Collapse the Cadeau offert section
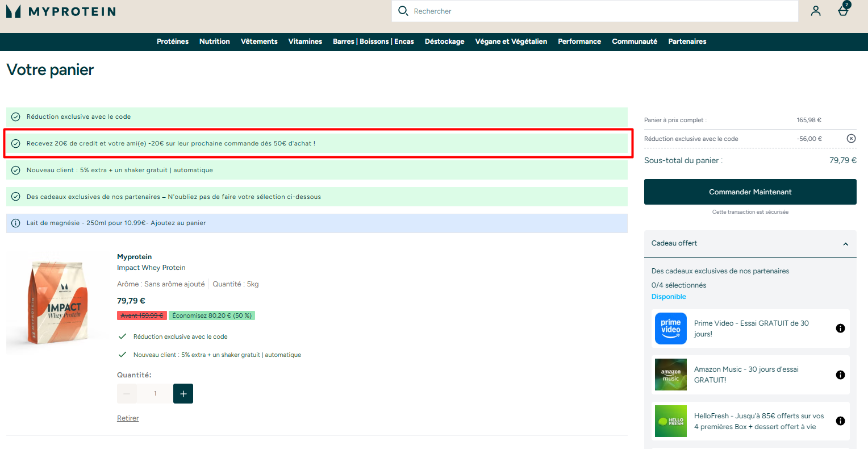 pos(845,244)
